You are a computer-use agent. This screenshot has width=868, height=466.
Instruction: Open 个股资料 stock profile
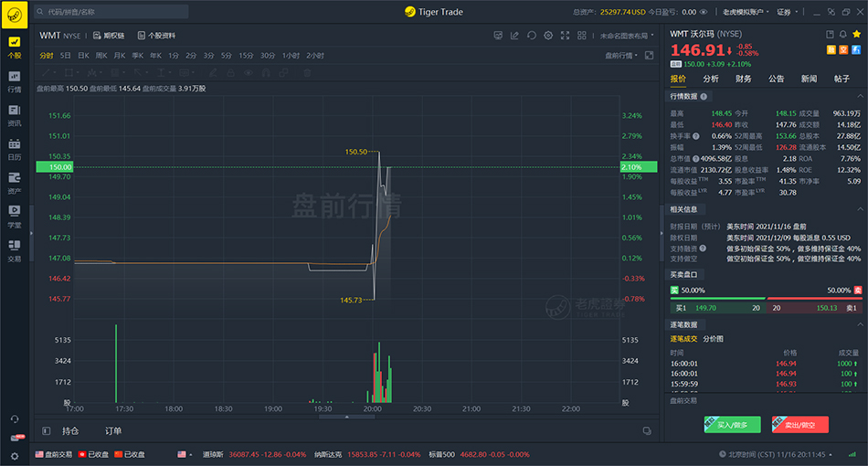156,36
